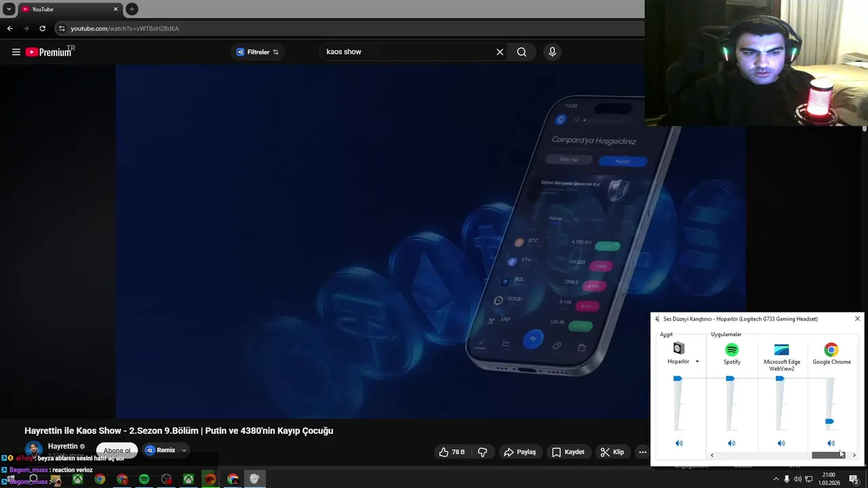Open Hoparlör device dropdown in mixer

tap(697, 362)
